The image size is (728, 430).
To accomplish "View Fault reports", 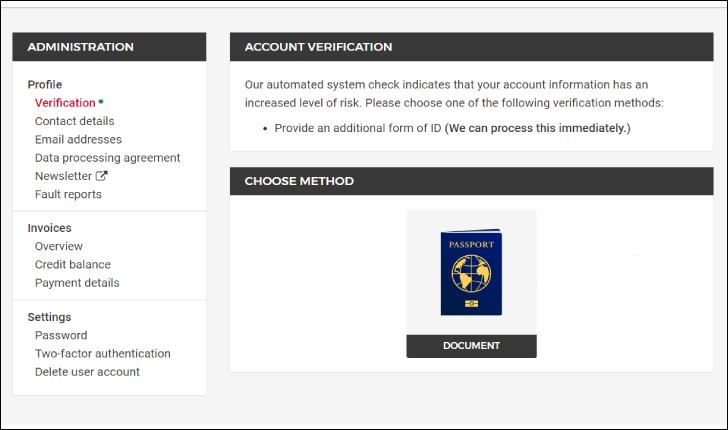I will [68, 194].
